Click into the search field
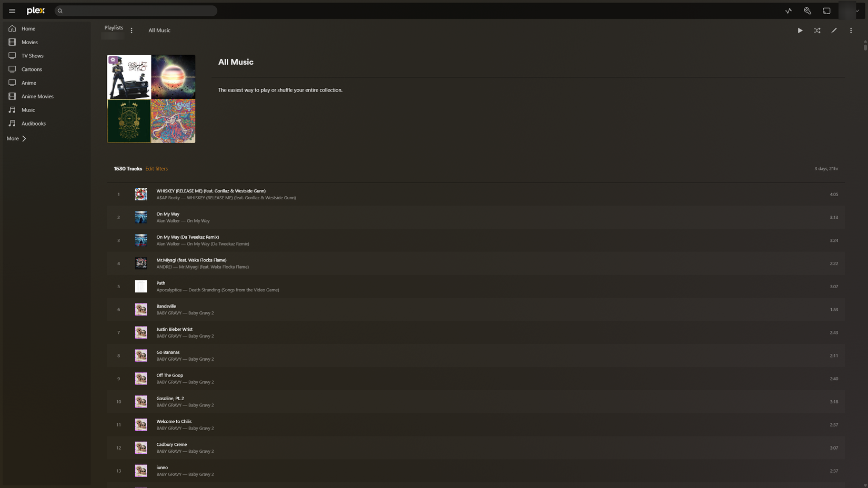Viewport: 868px width, 488px height. [136, 11]
